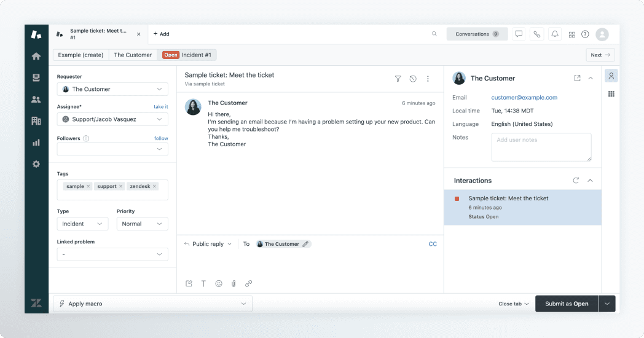Open customer profile in new window icon
644x338 pixels.
[577, 78]
